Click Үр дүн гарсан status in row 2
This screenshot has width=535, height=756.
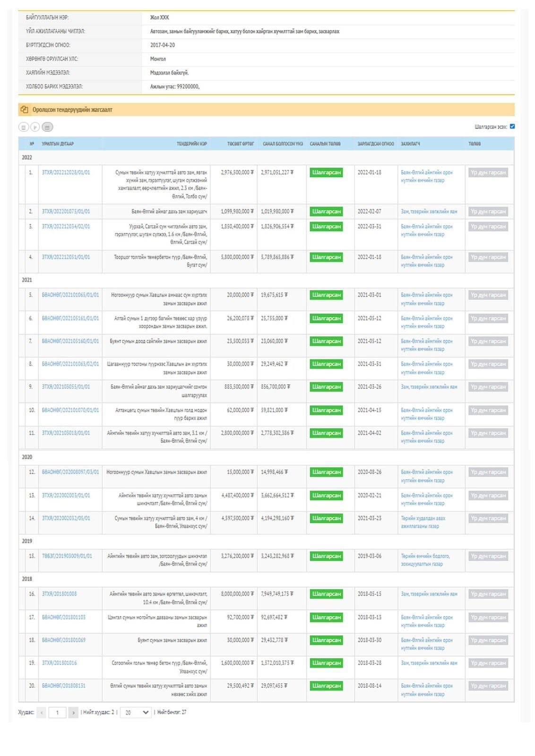(488, 212)
